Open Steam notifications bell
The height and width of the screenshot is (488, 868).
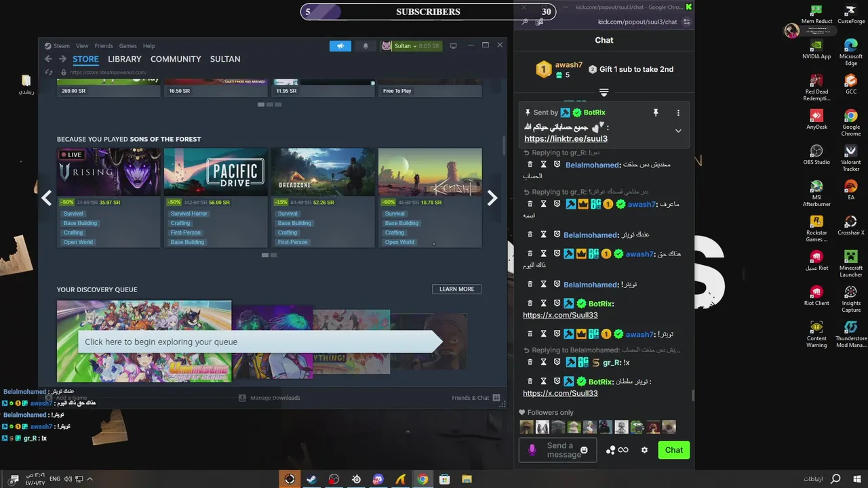(366, 45)
